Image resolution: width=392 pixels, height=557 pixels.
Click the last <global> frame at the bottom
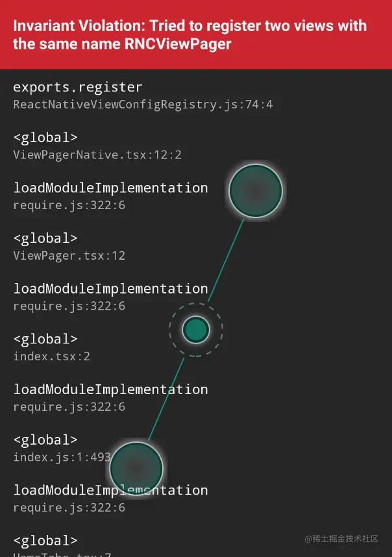[45, 540]
